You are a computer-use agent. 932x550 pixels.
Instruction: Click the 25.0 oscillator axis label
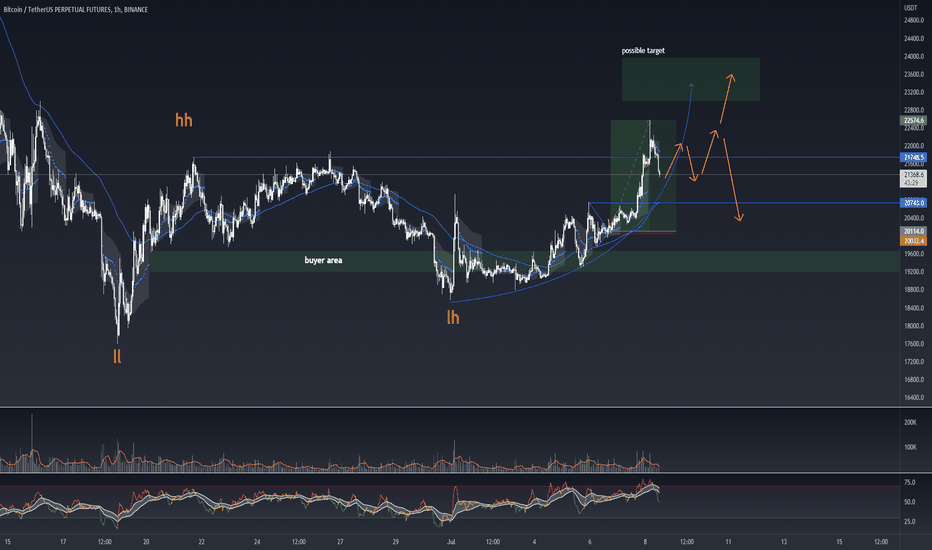909,521
